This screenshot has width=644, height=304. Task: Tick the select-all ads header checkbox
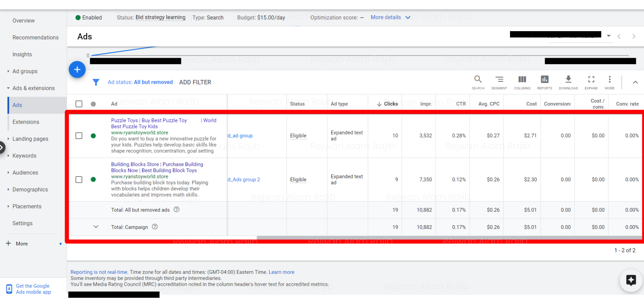(x=79, y=104)
